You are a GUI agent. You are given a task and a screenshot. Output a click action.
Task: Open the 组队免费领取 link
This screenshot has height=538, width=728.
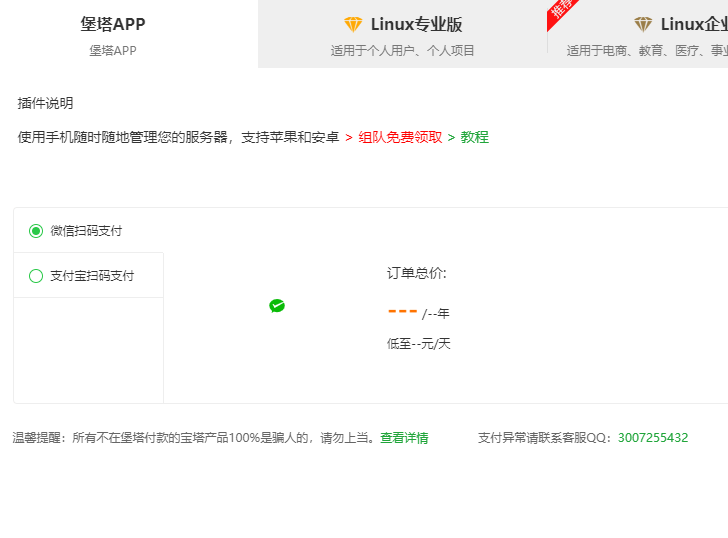[400, 137]
